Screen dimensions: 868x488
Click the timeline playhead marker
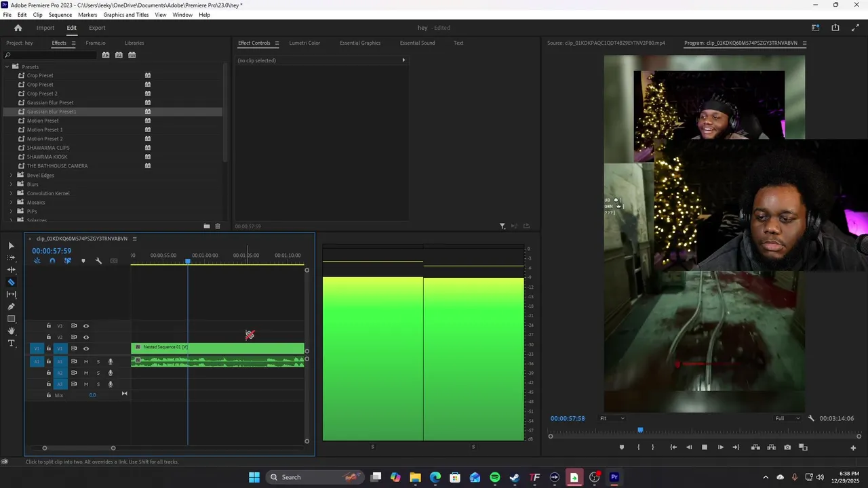[188, 262]
